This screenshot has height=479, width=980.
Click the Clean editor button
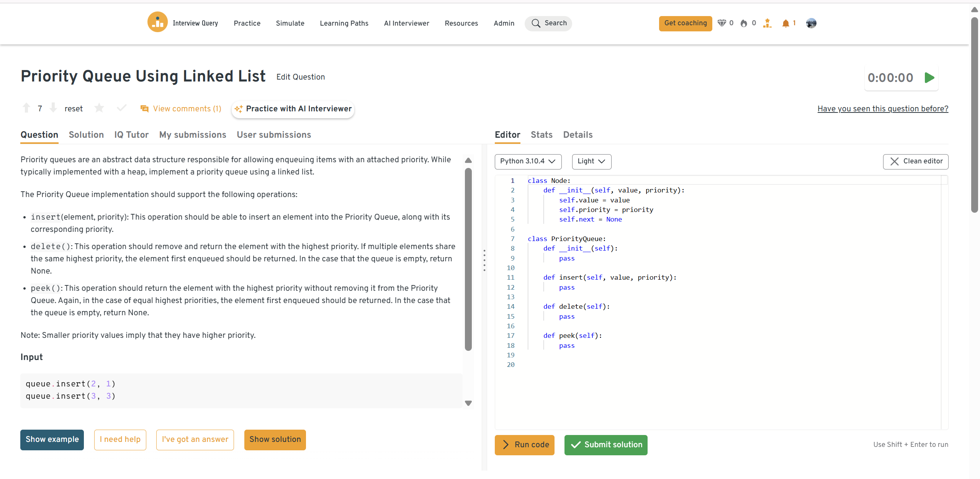pos(915,161)
